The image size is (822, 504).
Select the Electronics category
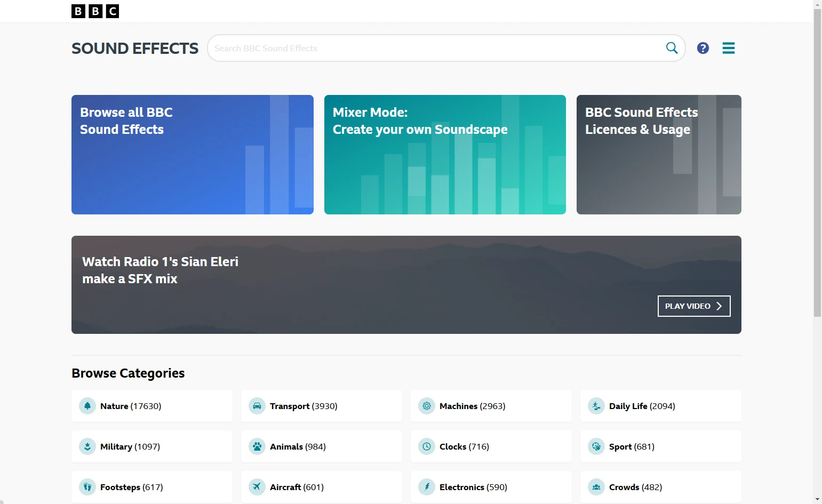[x=473, y=487]
